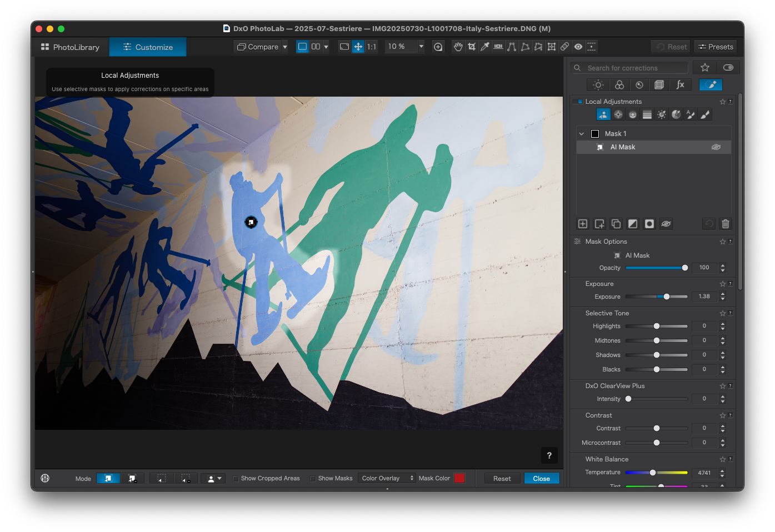775x532 pixels.
Task: Open the Color Overlay dropdown
Action: tap(387, 478)
